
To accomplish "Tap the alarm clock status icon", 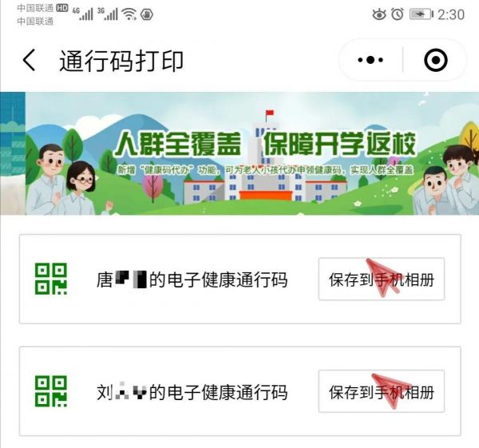I will pyautogui.click(x=398, y=14).
